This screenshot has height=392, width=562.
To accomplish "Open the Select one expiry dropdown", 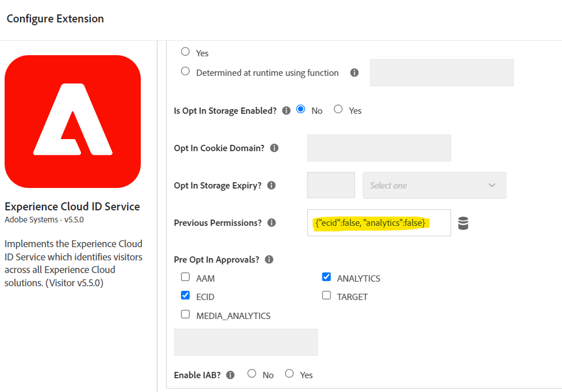I will (x=434, y=185).
